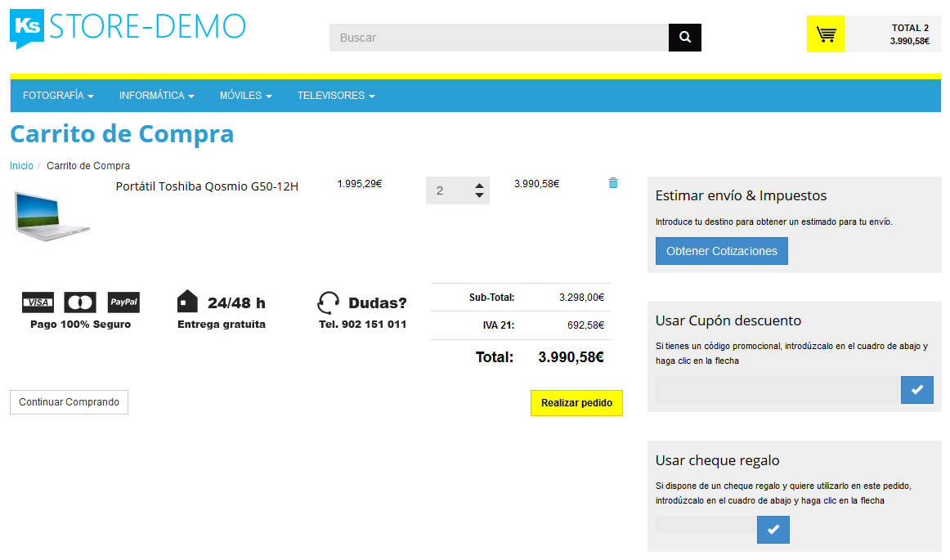
Task: Click the delivery house icon
Action: click(x=187, y=301)
